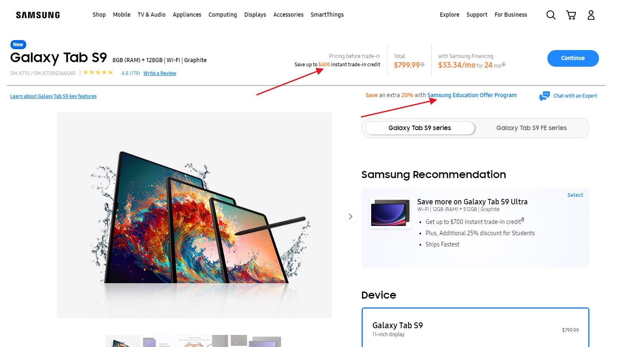Click the user account icon
Image resolution: width=644 pixels, height=347 pixels.
coord(591,15)
